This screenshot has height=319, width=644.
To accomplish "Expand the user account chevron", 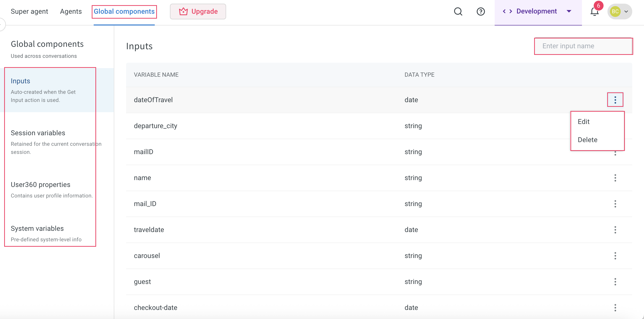I will point(626,12).
